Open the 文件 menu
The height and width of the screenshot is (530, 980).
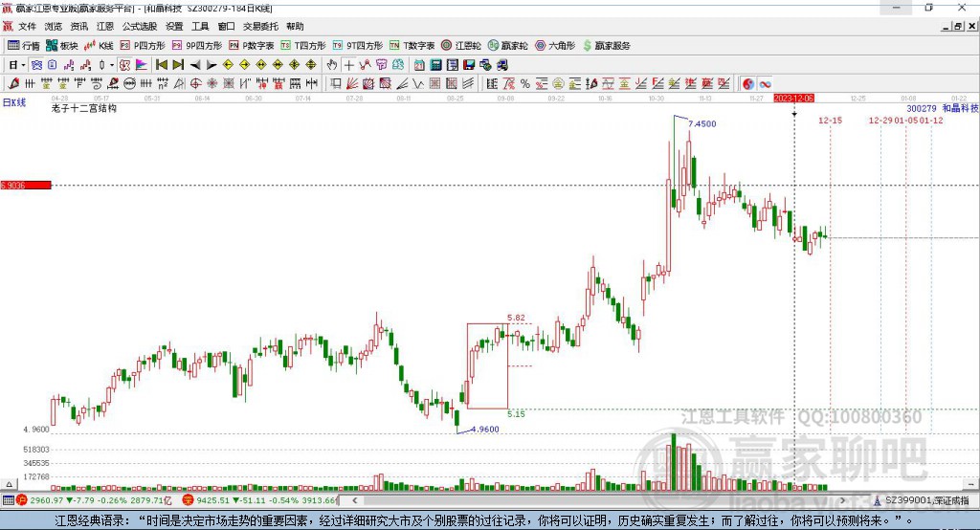click(28, 26)
